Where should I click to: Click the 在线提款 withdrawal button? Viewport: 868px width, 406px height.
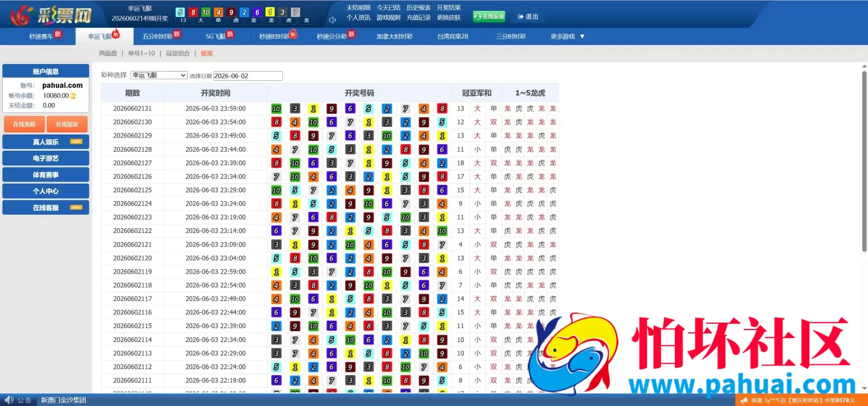pyautogui.click(x=67, y=124)
